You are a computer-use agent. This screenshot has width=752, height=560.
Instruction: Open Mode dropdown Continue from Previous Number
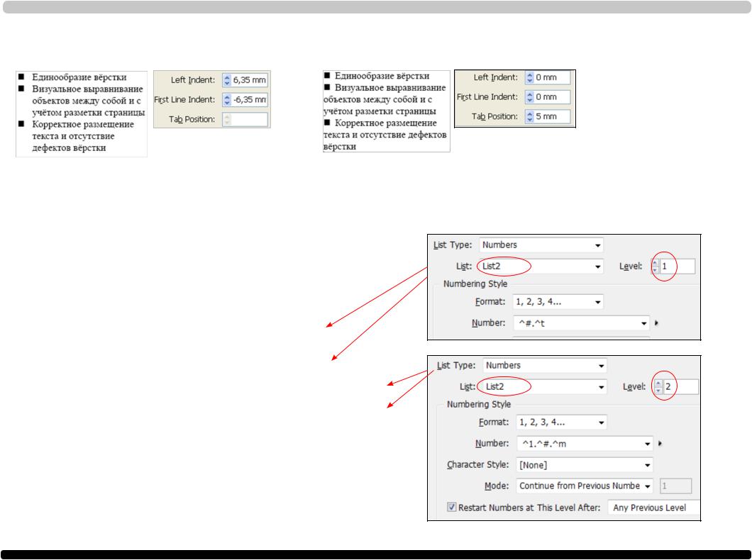coord(585,486)
